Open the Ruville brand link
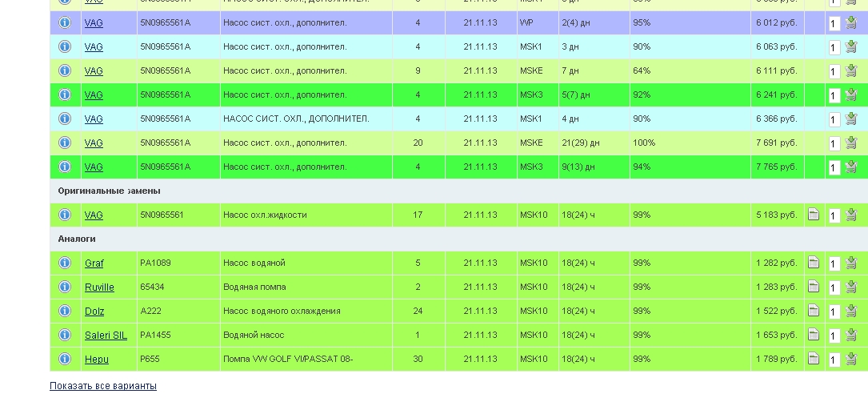Viewport: 868px width, 406px height. [99, 287]
